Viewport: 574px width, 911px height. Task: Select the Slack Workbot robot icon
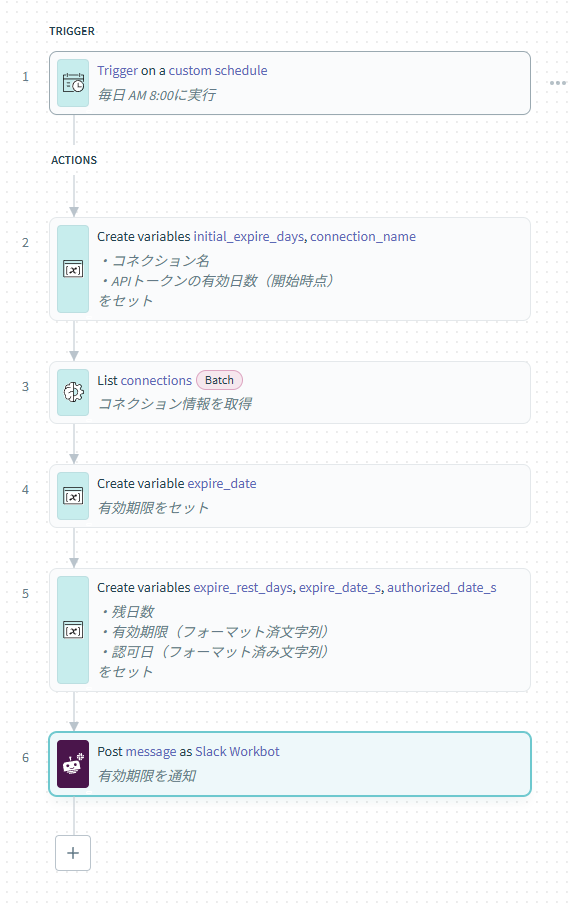click(x=73, y=764)
